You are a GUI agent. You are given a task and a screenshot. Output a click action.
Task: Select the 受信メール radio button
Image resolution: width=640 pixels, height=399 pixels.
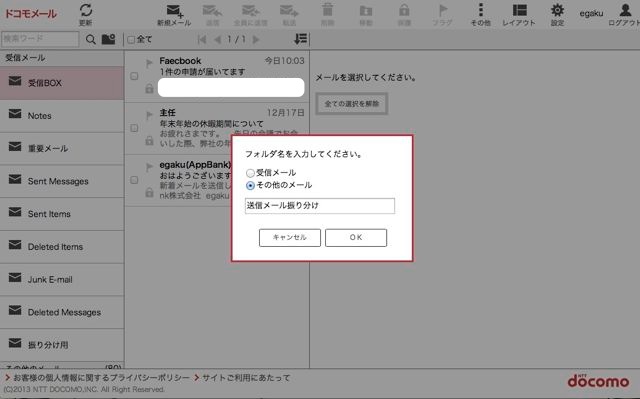pos(250,173)
